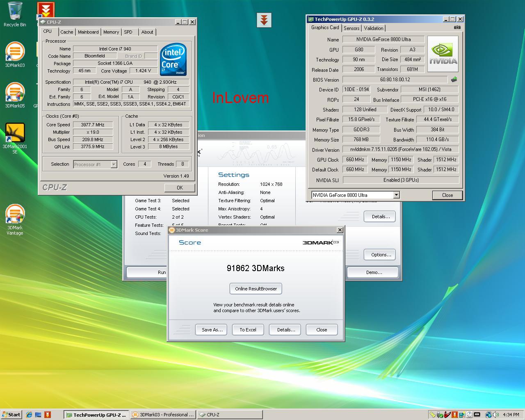The image size is (525, 420).
Task: Switch to 3DMark03 Professional in the taskbar
Action: point(163,415)
